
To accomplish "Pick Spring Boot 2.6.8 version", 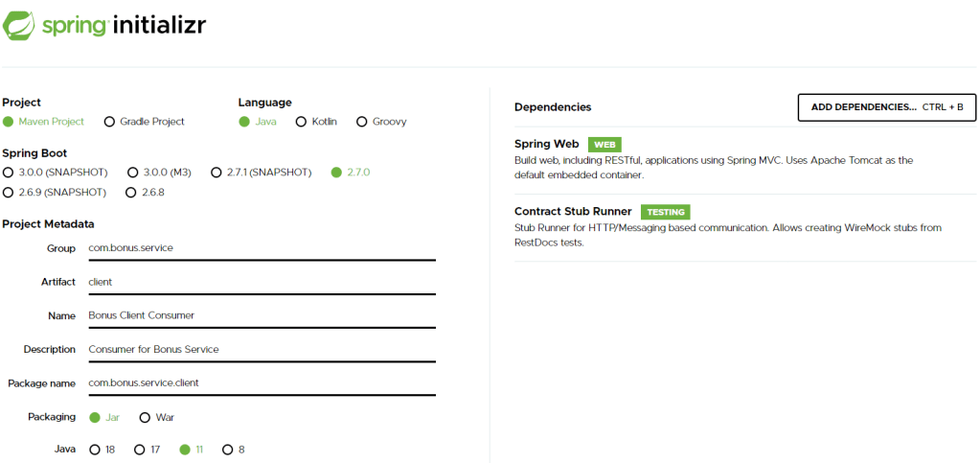I will [x=130, y=193].
